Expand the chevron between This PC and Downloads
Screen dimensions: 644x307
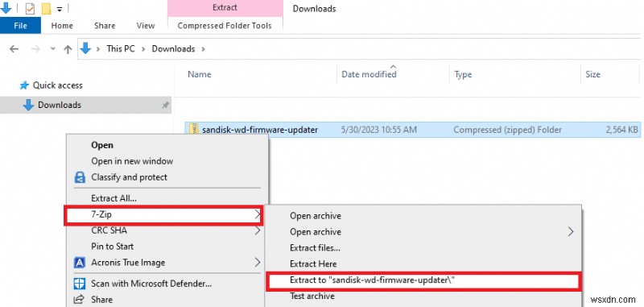(143, 49)
